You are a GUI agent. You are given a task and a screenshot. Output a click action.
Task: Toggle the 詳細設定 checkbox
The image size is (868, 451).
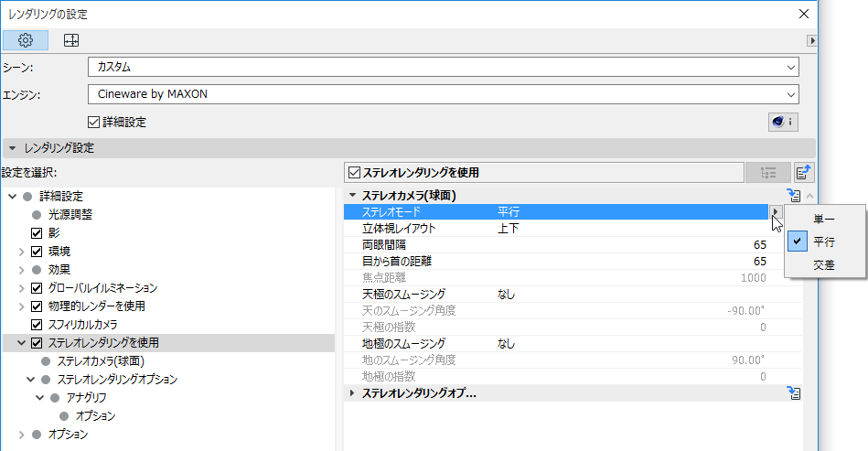[94, 122]
